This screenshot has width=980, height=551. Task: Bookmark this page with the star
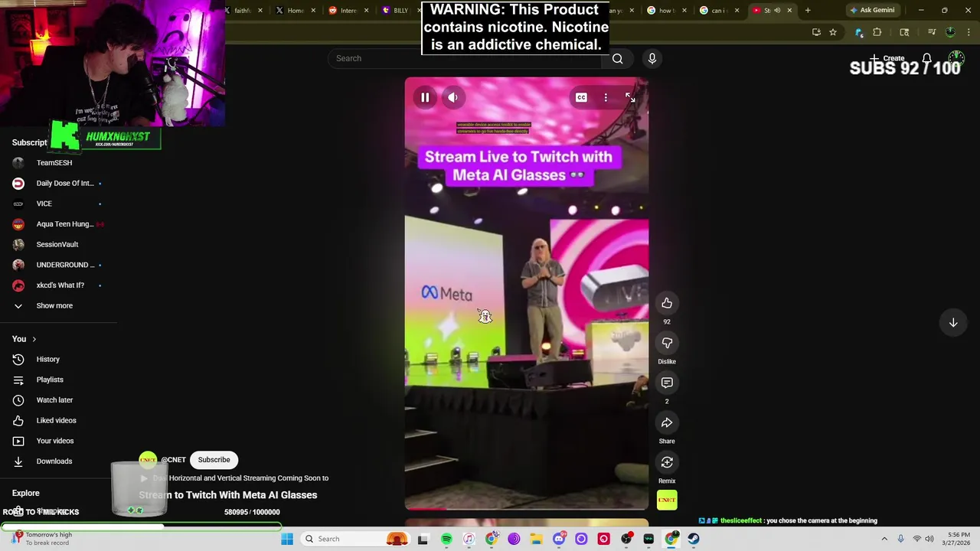click(x=833, y=32)
